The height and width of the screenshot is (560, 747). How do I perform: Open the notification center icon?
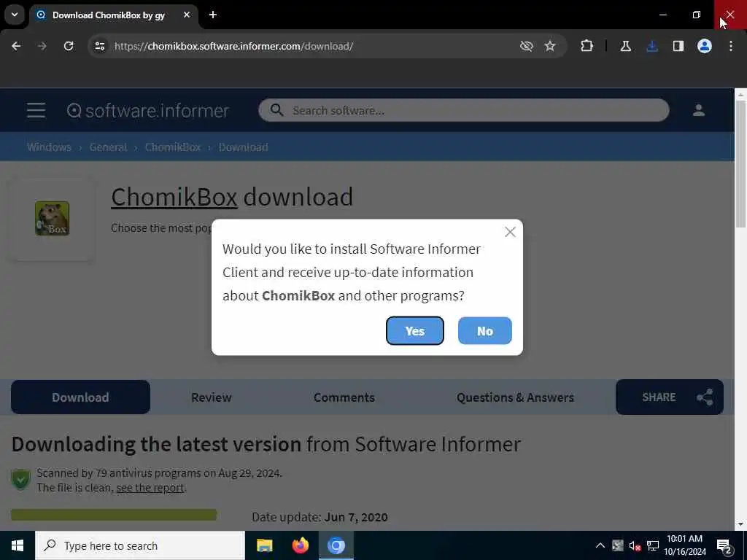[724, 545]
